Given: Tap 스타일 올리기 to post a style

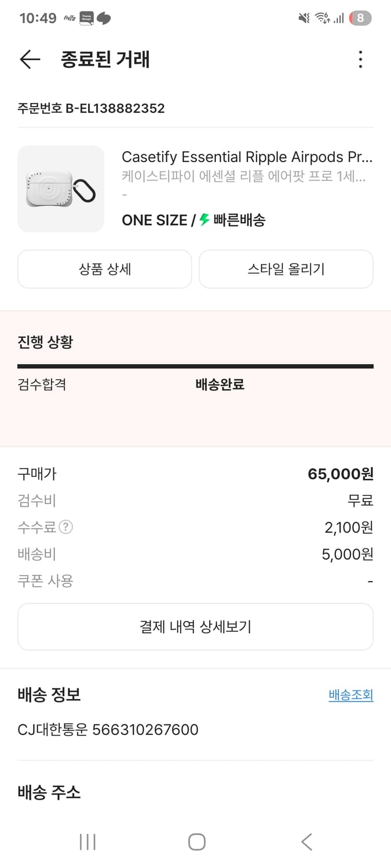Looking at the screenshot, I should [x=286, y=269].
